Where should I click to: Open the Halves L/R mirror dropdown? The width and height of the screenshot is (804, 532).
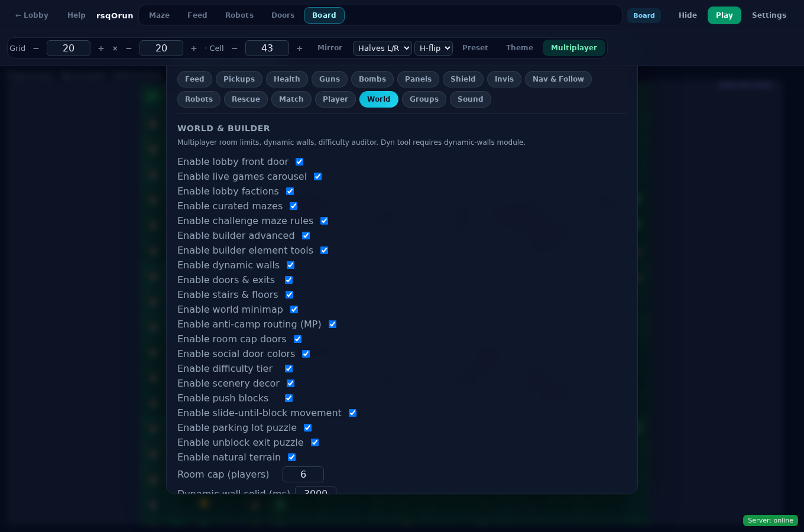pyautogui.click(x=382, y=48)
